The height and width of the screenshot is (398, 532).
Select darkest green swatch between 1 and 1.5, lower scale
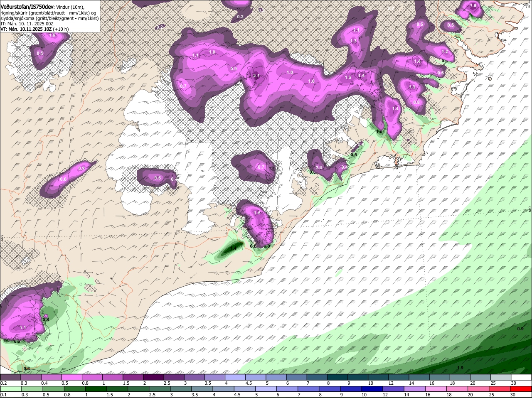pos(96,389)
